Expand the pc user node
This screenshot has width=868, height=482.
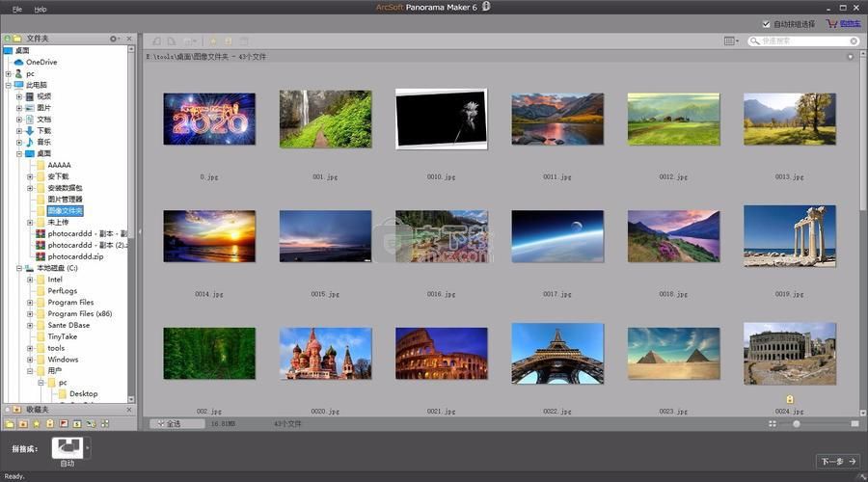pos(9,73)
